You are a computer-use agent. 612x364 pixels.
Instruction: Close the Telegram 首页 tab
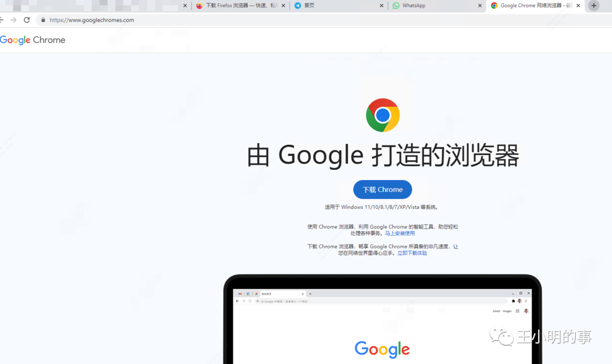(x=381, y=6)
